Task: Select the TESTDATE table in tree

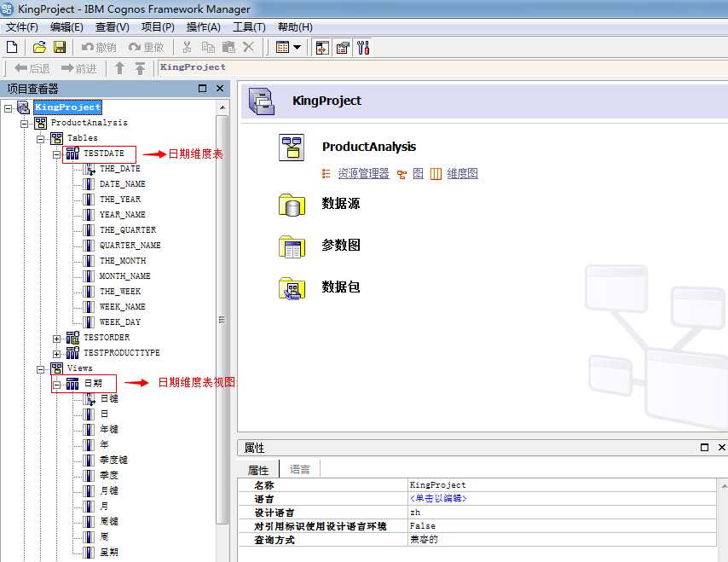Action: [x=104, y=154]
